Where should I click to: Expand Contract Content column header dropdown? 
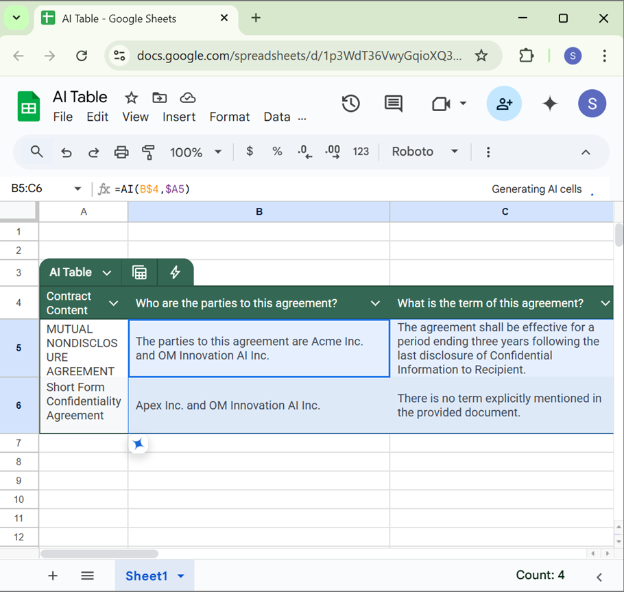pos(113,303)
